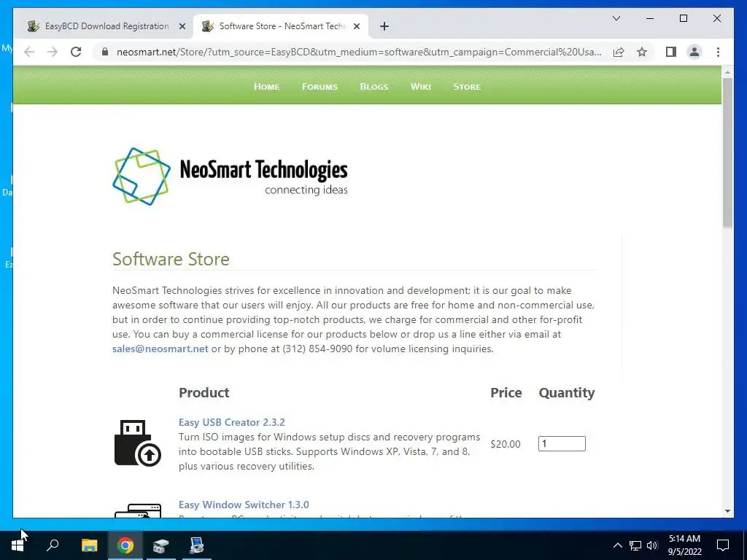Share this page using the share icon
Viewport: 747px width, 560px height.
(x=619, y=52)
